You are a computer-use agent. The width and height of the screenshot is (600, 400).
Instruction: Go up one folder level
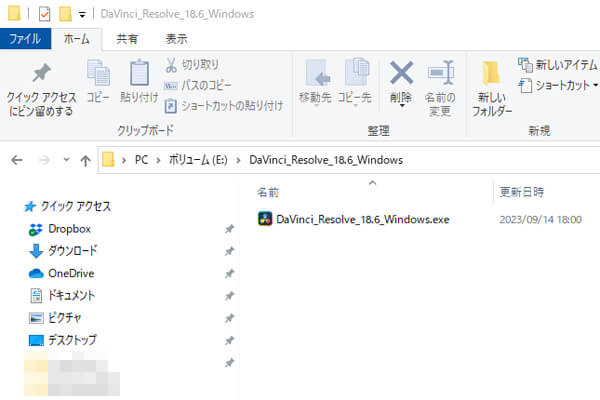click(85, 160)
